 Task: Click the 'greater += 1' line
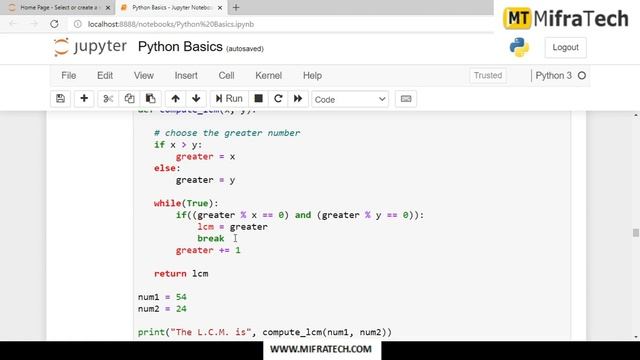click(x=208, y=250)
